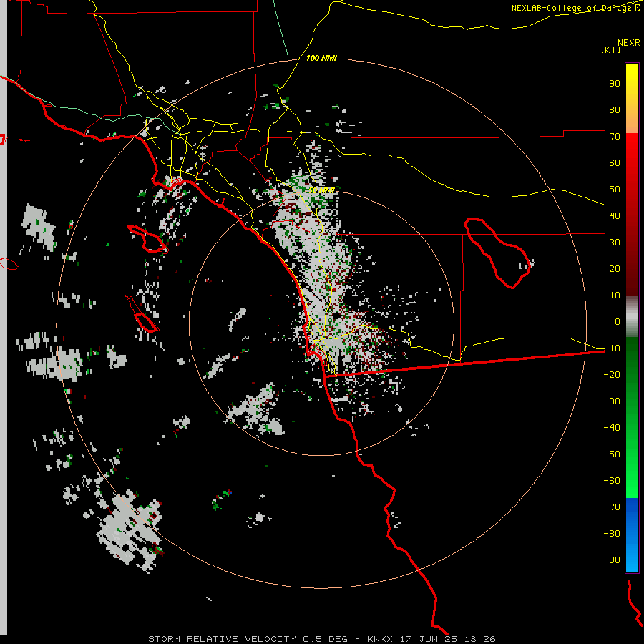This screenshot has height=644, width=644.
Task: Click the 30 value on velocity scale
Action: pyautogui.click(x=615, y=243)
